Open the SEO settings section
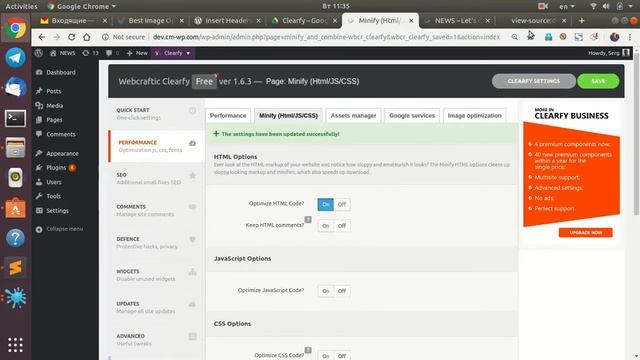Viewport: 640px width, 360px height. [x=157, y=178]
